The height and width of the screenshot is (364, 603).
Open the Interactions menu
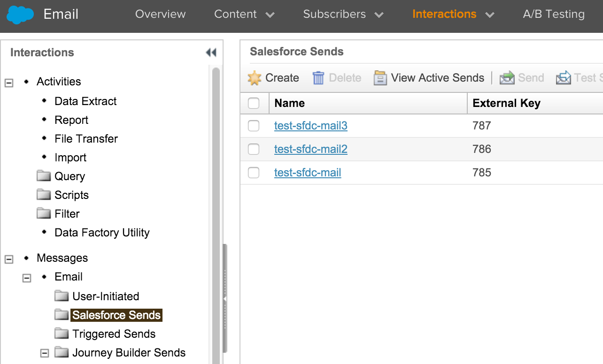pos(444,14)
